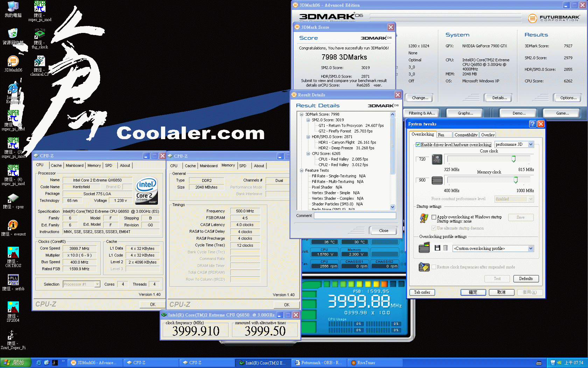
Task: Click the Comment input field
Action: click(355, 216)
